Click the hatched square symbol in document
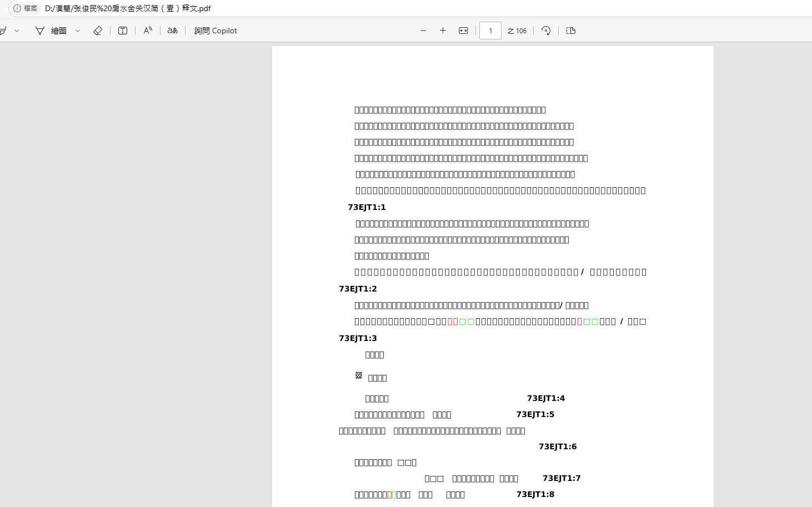 coord(359,375)
